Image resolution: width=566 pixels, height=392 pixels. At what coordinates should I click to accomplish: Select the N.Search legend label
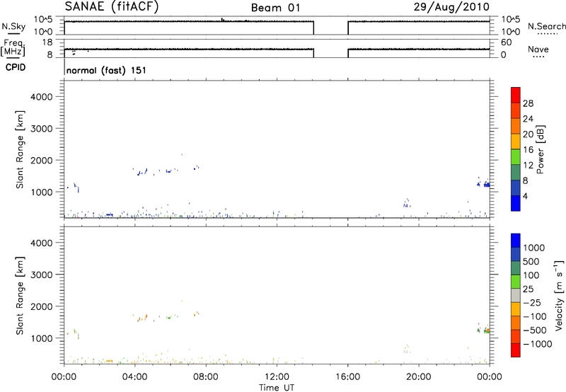[x=547, y=26]
